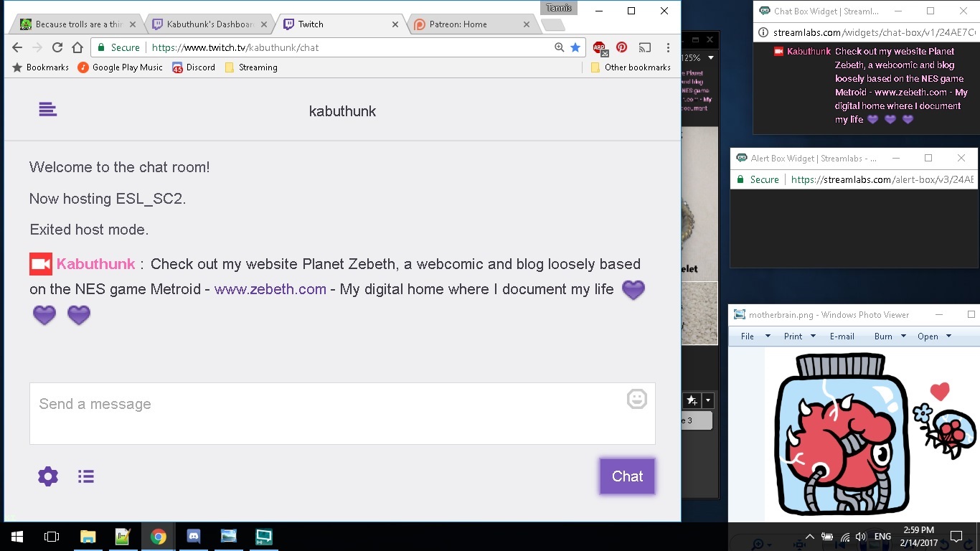This screenshot has height=551, width=980.
Task: Click the battery power tray icon
Action: [x=827, y=537]
